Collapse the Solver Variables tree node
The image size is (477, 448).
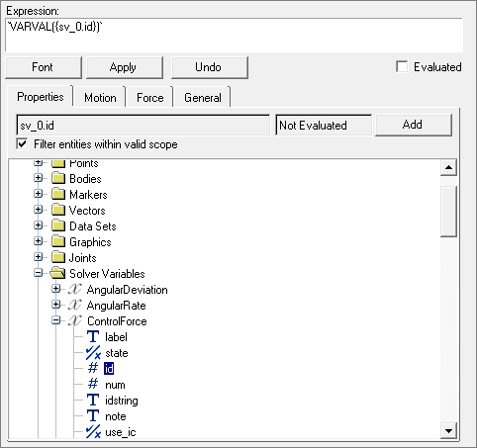(x=39, y=273)
